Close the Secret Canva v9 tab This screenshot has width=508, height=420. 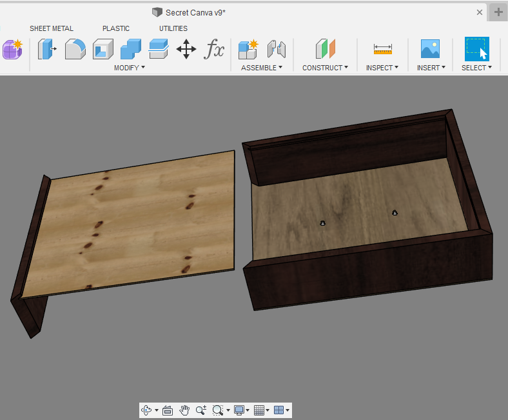480,12
